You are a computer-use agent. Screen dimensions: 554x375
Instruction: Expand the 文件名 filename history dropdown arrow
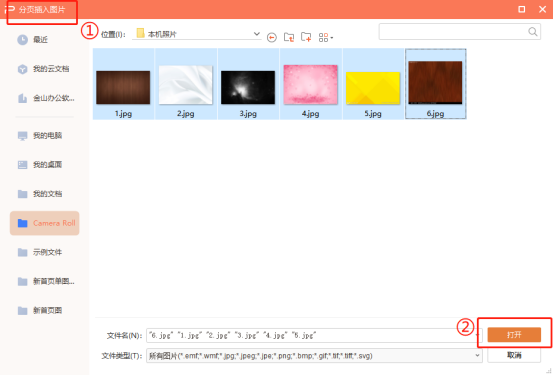click(478, 335)
